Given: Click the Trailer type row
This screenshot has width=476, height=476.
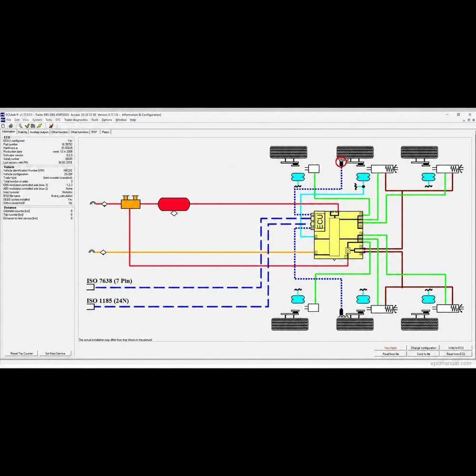Looking at the screenshot, I should coord(38,178).
